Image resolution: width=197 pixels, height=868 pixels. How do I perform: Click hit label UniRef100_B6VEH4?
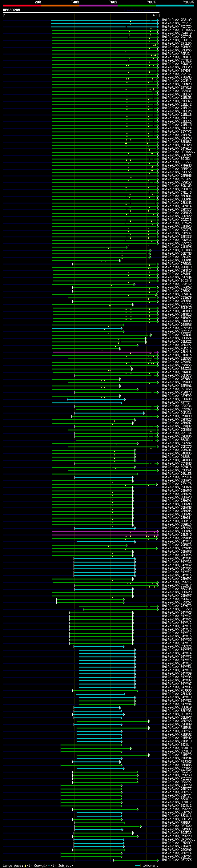click(x=177, y=71)
